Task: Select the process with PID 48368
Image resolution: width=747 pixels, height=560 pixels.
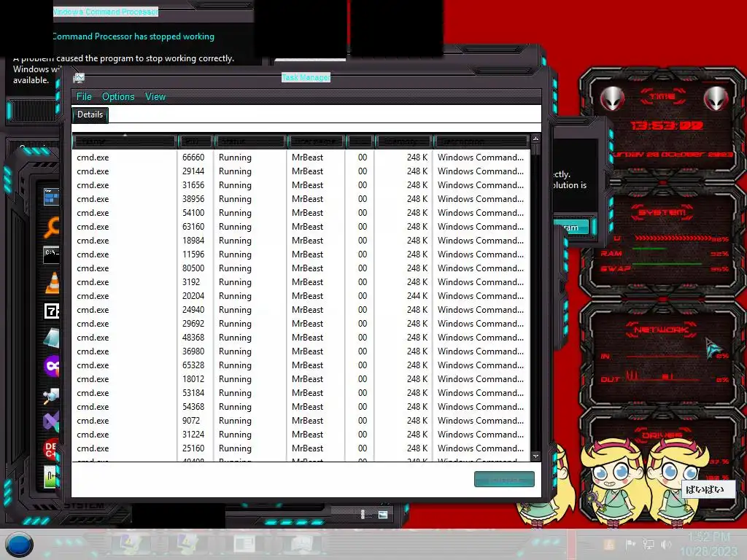Action: click(x=301, y=337)
